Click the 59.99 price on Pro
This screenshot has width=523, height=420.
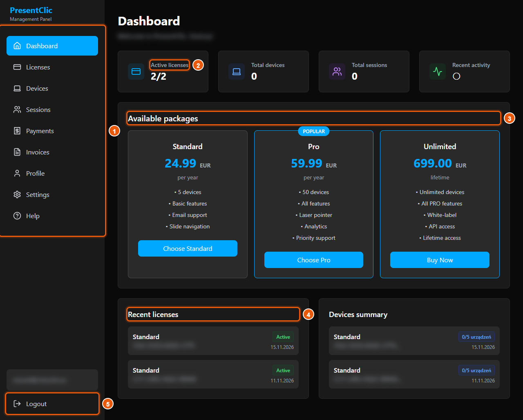307,163
